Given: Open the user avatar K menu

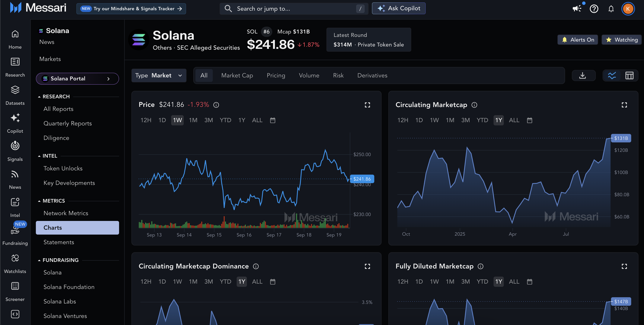Looking at the screenshot, I should 628,9.
